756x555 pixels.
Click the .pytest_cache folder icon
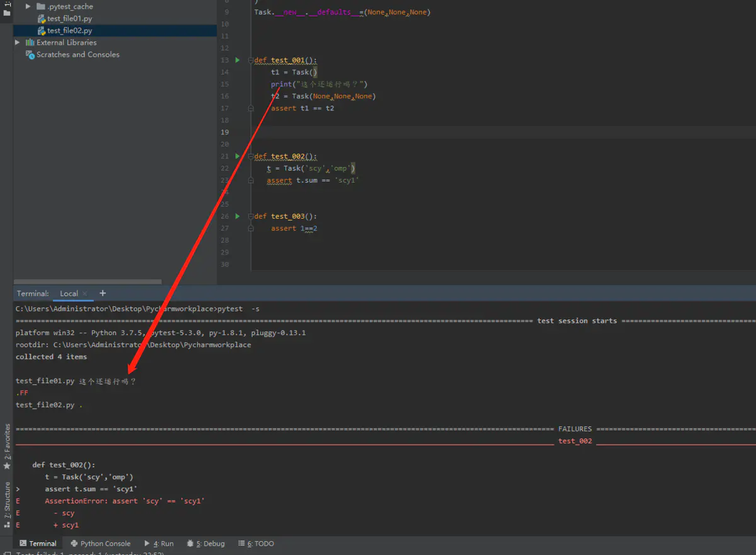41,6
